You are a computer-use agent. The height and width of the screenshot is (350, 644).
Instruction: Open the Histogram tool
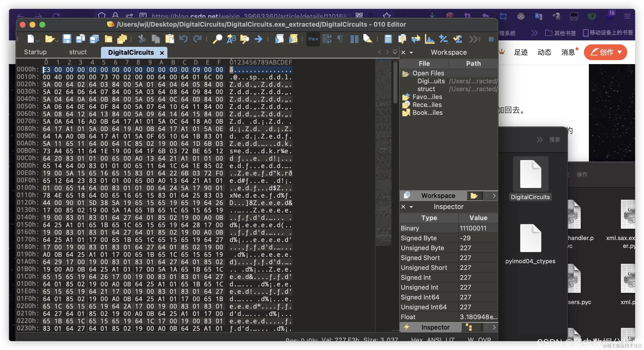click(x=429, y=39)
